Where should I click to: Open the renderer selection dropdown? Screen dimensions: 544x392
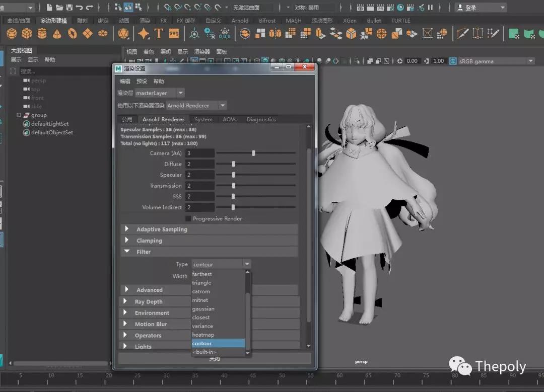click(223, 106)
